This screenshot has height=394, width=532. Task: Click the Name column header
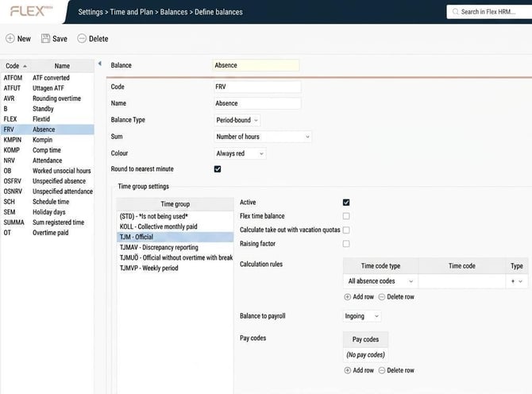pos(62,66)
